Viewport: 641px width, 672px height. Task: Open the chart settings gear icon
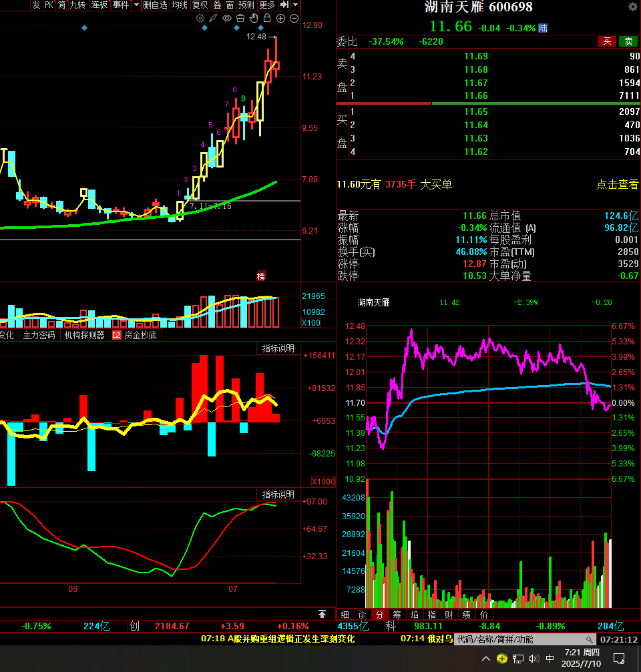click(x=200, y=18)
